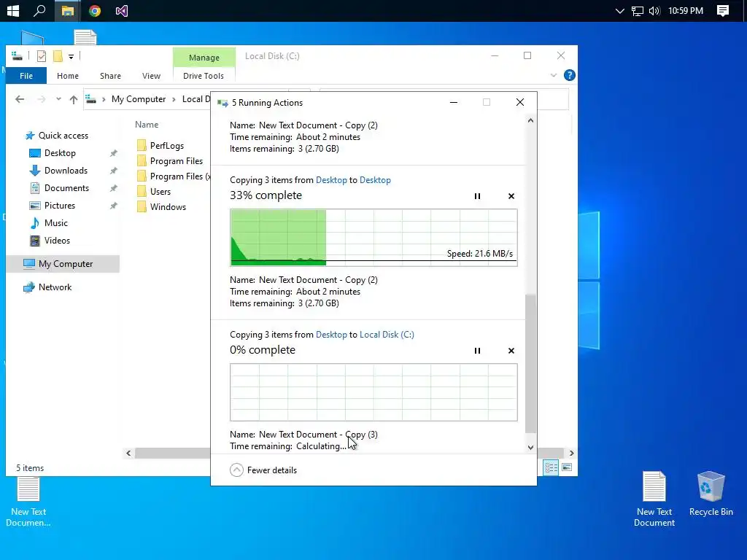747x560 pixels.
Task: Select Music in navigation pane
Action: [55, 223]
